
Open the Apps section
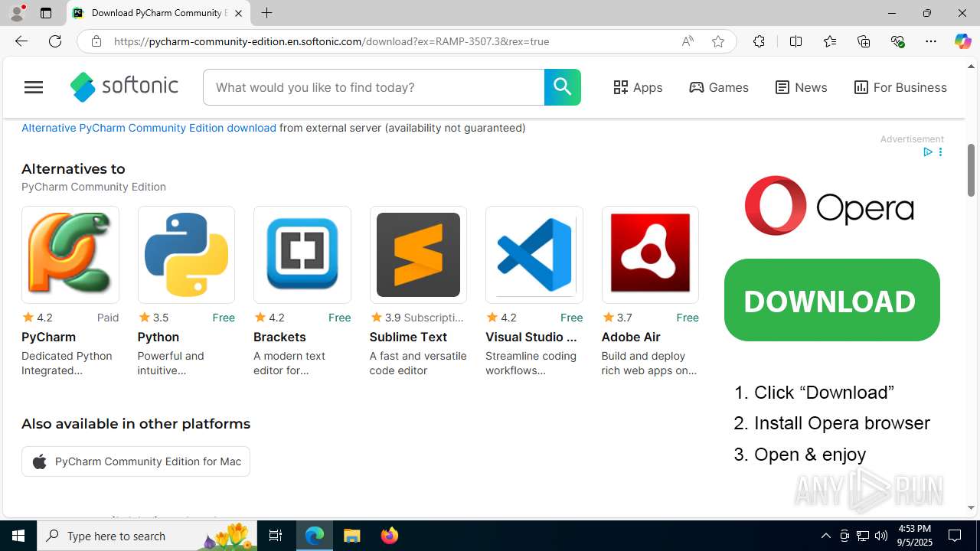pos(638,87)
